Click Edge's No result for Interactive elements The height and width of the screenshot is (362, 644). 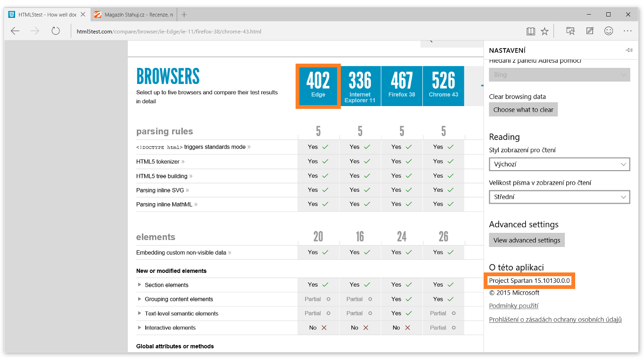[318, 328]
